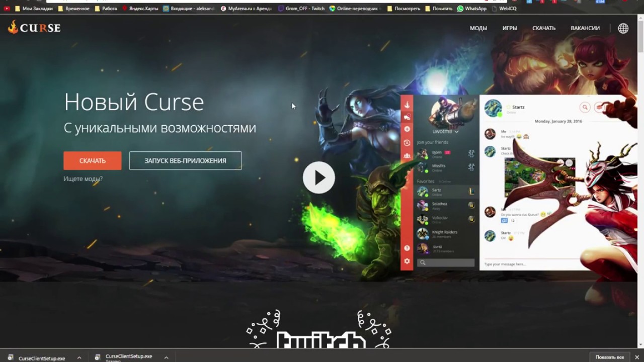Screen dimensions: 644x362
Task: Click the help question mark icon
Action: [407, 248]
